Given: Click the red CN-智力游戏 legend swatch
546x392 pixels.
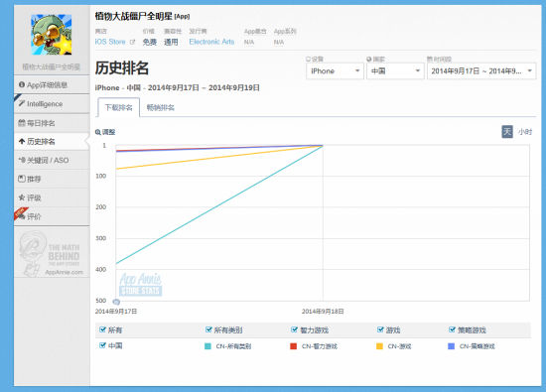Looking at the screenshot, I should click(x=293, y=346).
